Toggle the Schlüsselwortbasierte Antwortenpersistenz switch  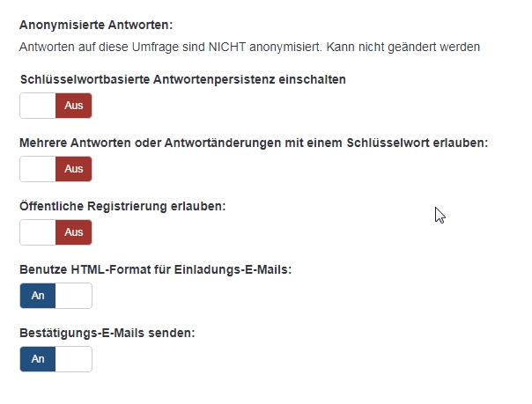click(x=55, y=106)
